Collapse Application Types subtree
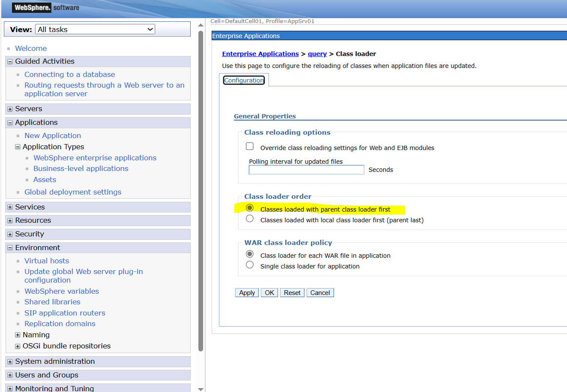 (18, 147)
